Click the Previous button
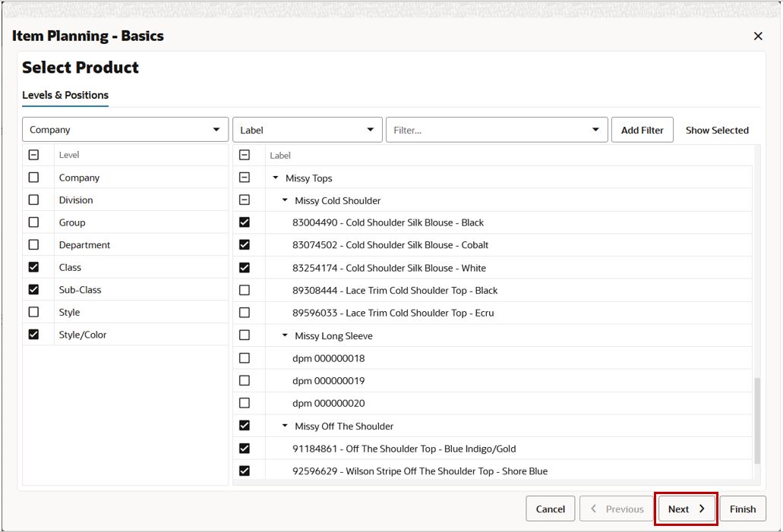783x532 pixels. click(x=617, y=508)
